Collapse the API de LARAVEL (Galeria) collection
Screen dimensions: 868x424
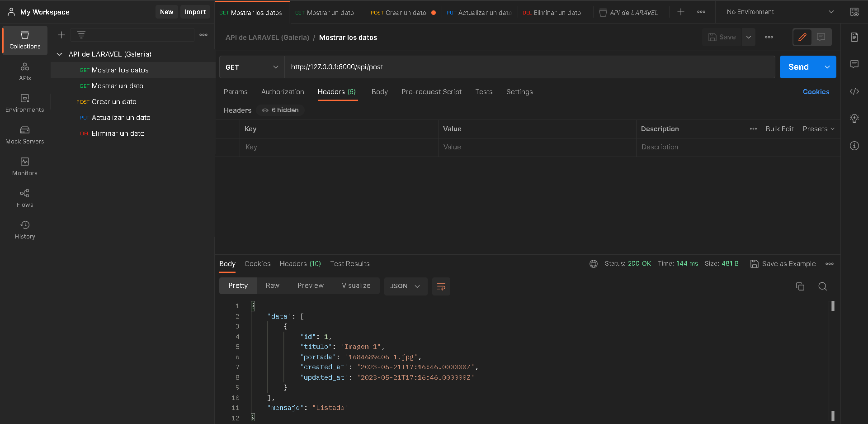tap(59, 54)
